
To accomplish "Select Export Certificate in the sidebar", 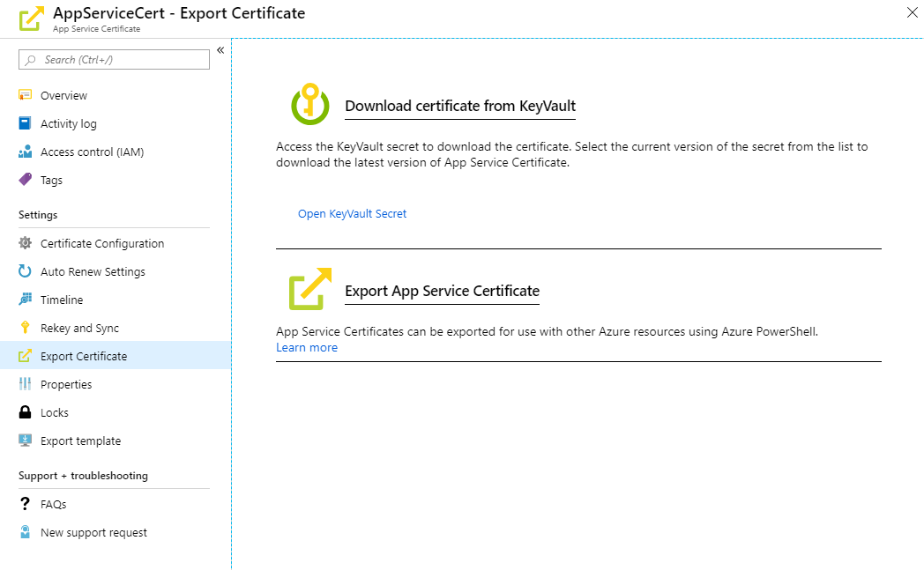I will click(84, 356).
